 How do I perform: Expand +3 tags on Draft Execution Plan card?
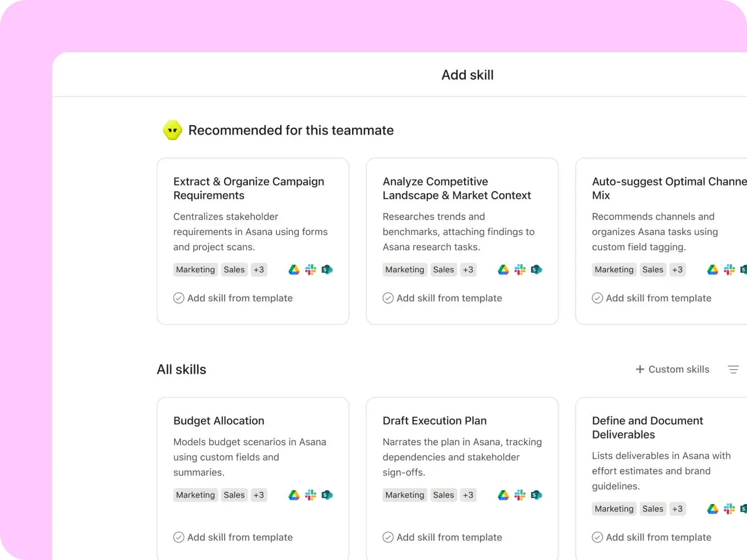[468, 495]
